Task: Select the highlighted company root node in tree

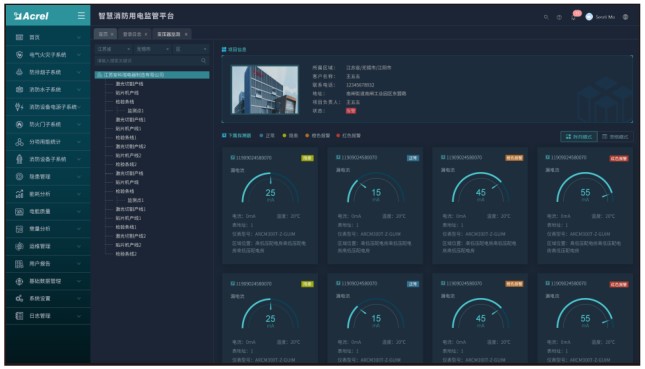Action: click(152, 75)
